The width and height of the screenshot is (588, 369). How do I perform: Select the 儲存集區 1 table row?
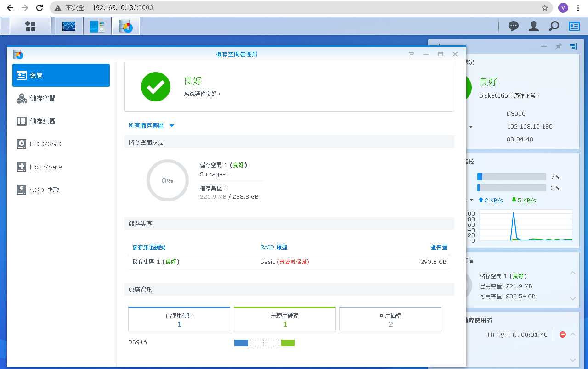[x=289, y=262]
